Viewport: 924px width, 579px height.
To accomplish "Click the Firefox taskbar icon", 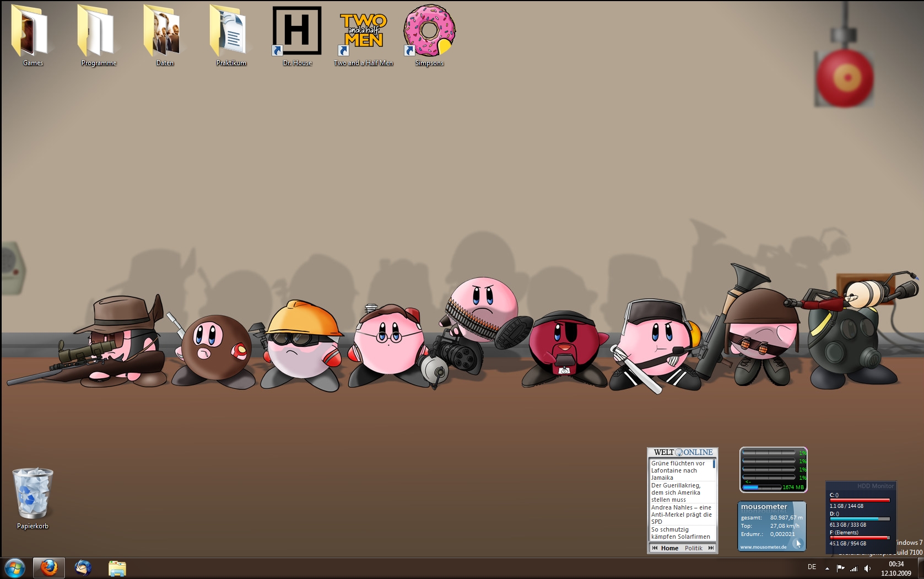I will [x=49, y=567].
